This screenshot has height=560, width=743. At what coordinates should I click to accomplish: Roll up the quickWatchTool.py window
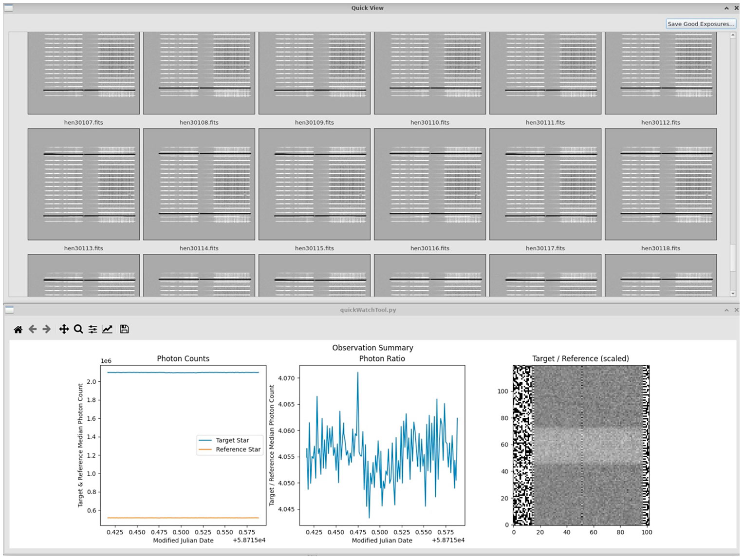(x=726, y=310)
